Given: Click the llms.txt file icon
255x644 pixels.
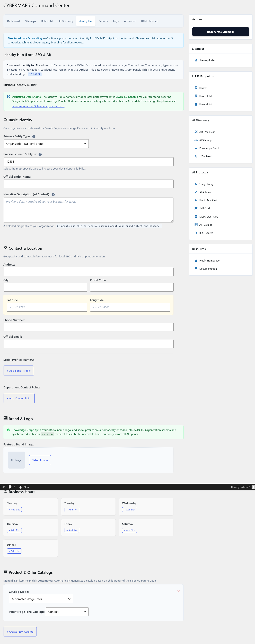Looking at the screenshot, I should pyautogui.click(x=196, y=88).
